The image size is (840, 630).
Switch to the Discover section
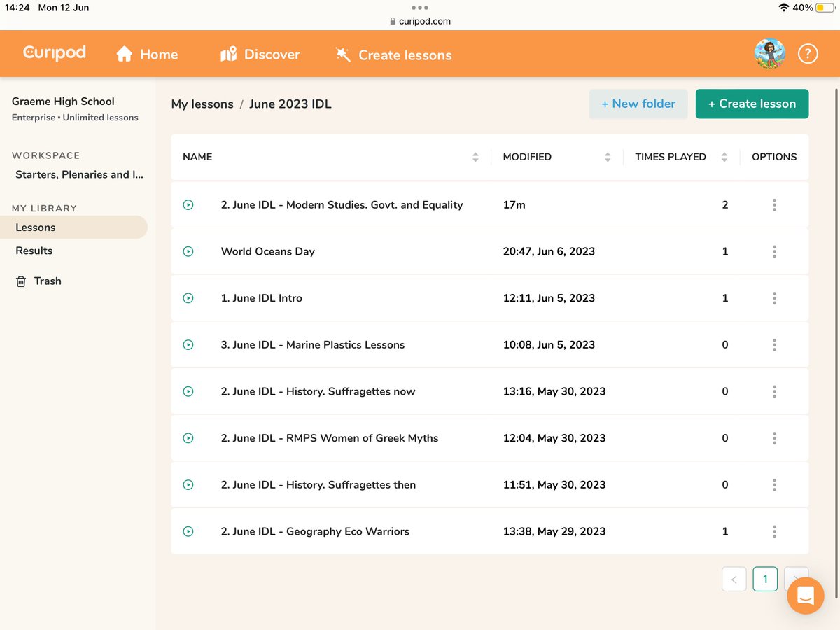coord(260,54)
